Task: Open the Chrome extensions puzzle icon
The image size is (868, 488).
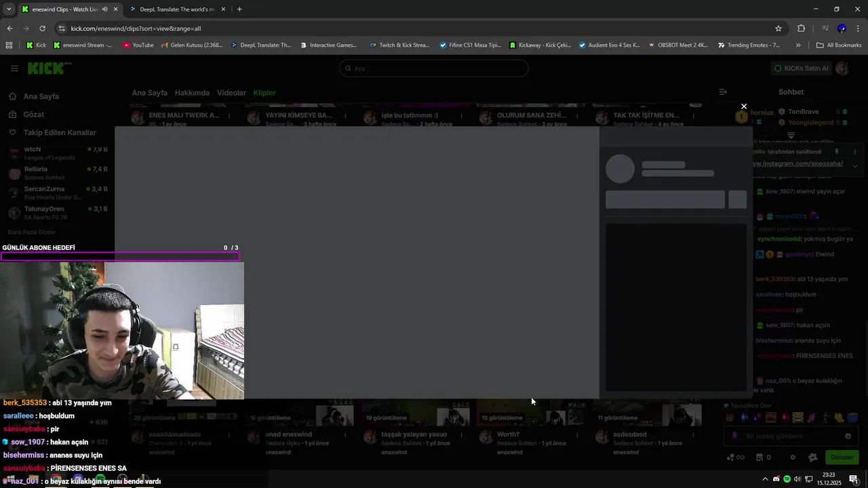Action: pos(801,28)
